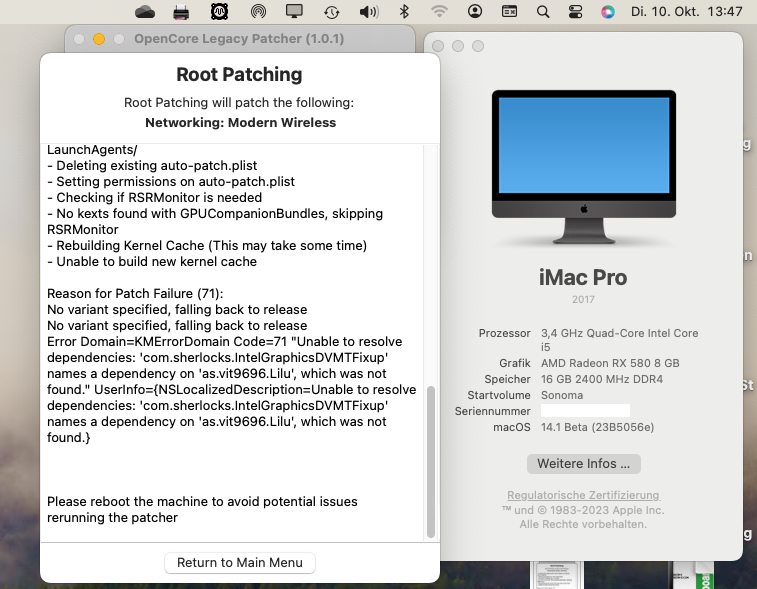The width and height of the screenshot is (757, 589).
Task: Click the 'Reason for Patch Failure (71):' line
Action: [135, 294]
